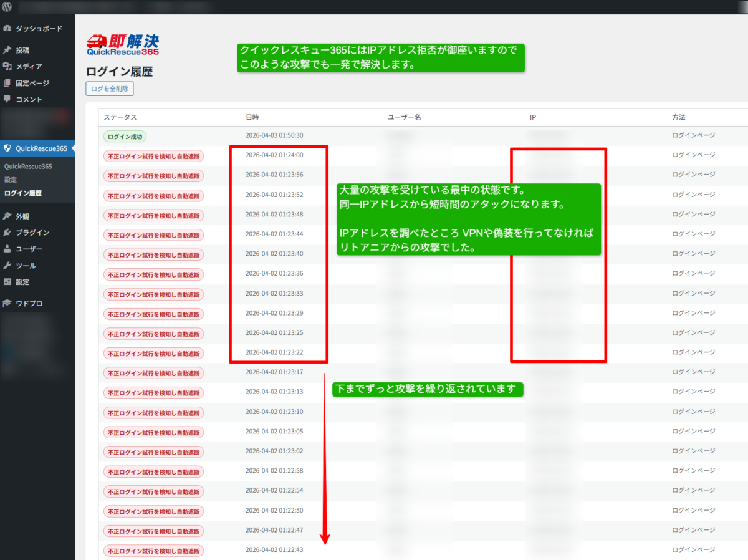Open the 設定 settings icon in main sidebar
The image size is (748, 560).
point(7,282)
